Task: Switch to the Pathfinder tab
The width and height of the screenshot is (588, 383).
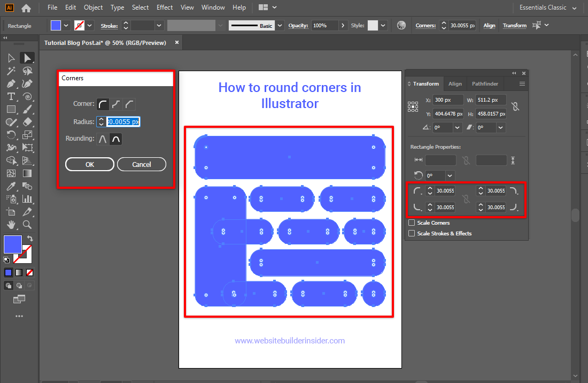Action: pos(485,83)
